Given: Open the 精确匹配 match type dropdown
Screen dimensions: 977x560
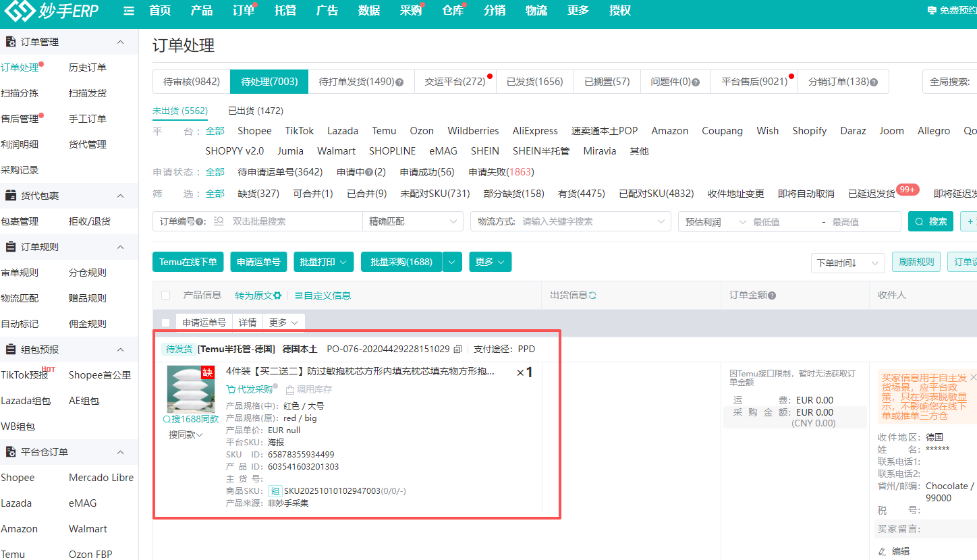Looking at the screenshot, I should [x=412, y=221].
